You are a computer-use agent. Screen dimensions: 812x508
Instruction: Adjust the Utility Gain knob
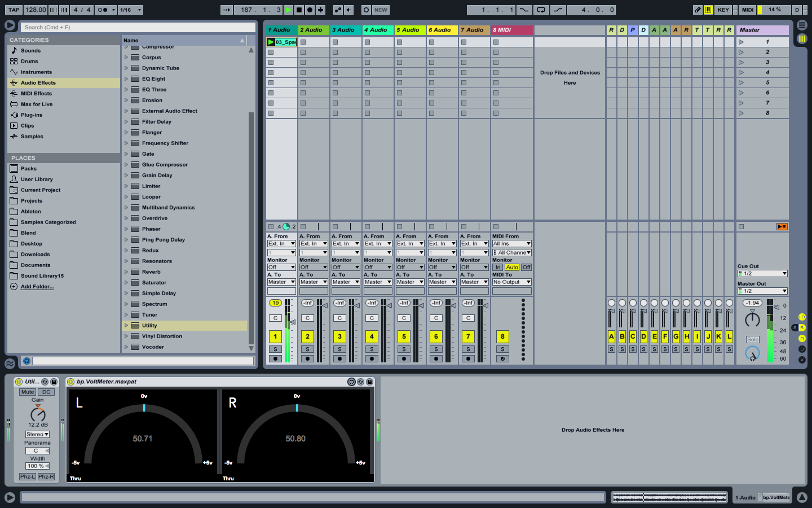pyautogui.click(x=38, y=414)
